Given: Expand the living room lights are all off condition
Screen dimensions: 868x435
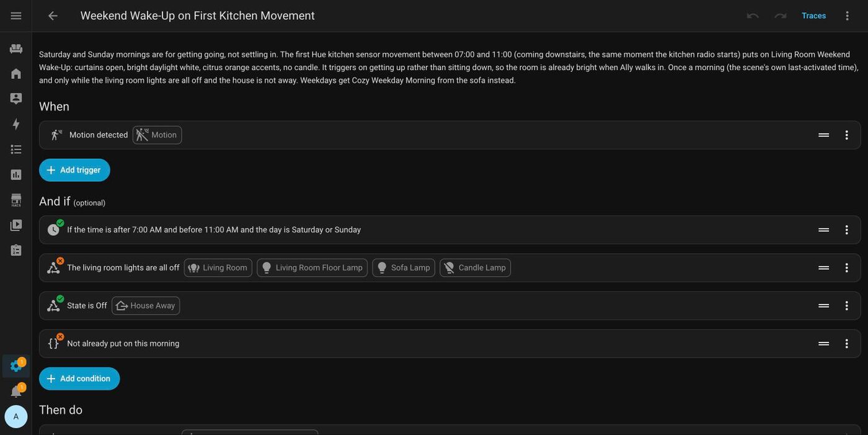Looking at the screenshot, I should 450,268.
